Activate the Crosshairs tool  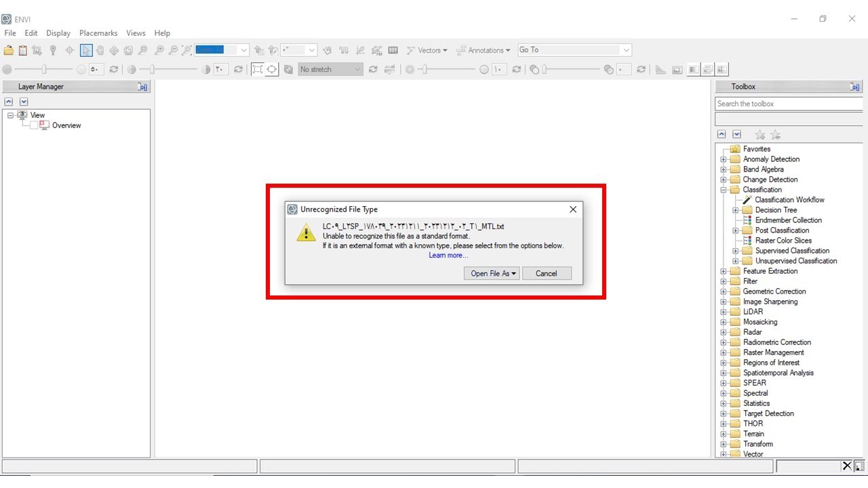tap(69, 50)
